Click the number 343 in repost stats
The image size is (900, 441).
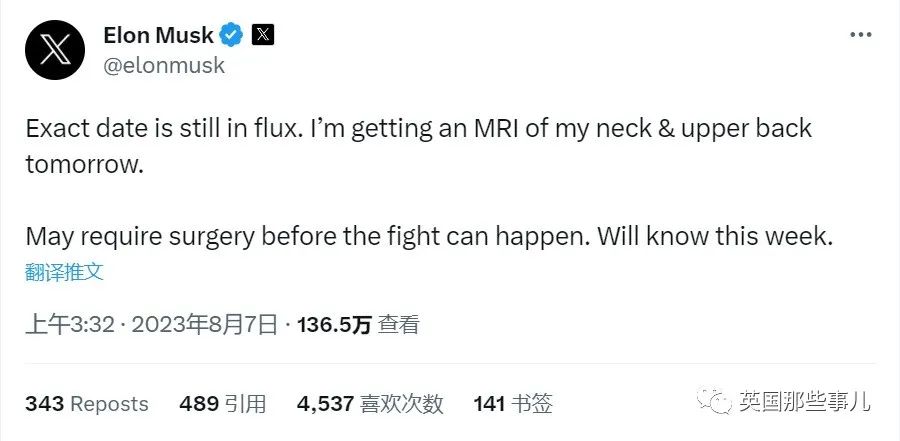click(x=44, y=404)
